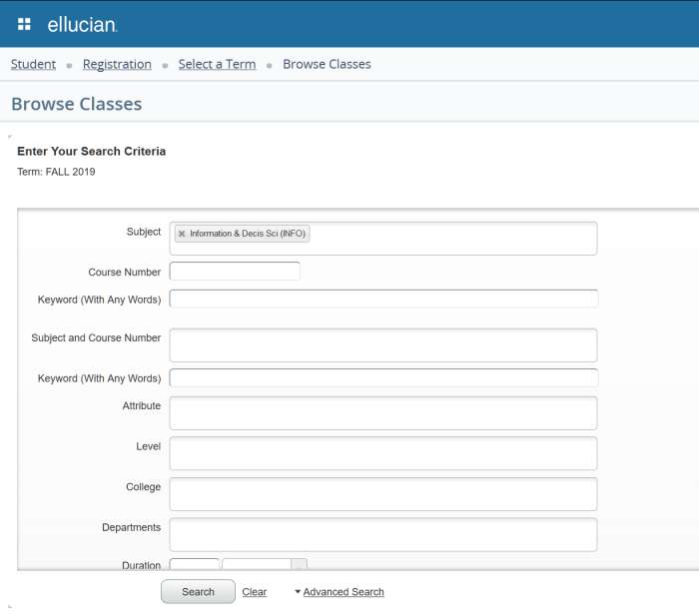The height and width of the screenshot is (616, 699).
Task: Open the Departments selection box
Action: click(383, 534)
